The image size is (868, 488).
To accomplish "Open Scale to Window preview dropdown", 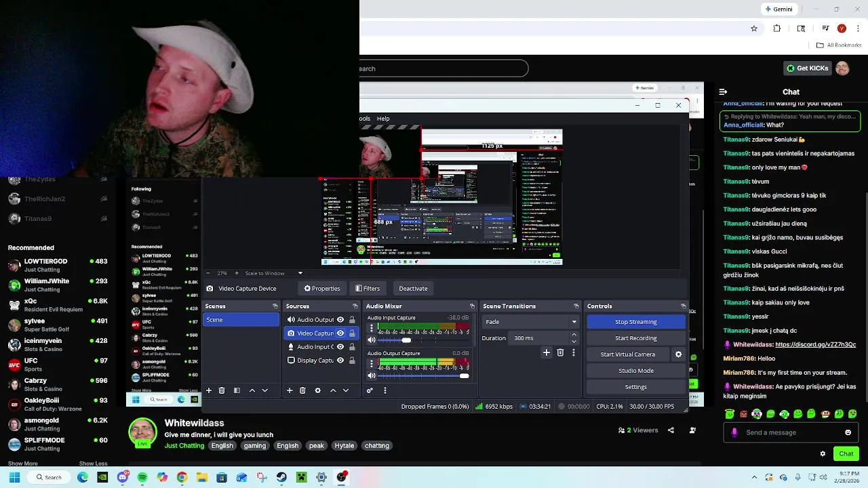I will (x=274, y=273).
